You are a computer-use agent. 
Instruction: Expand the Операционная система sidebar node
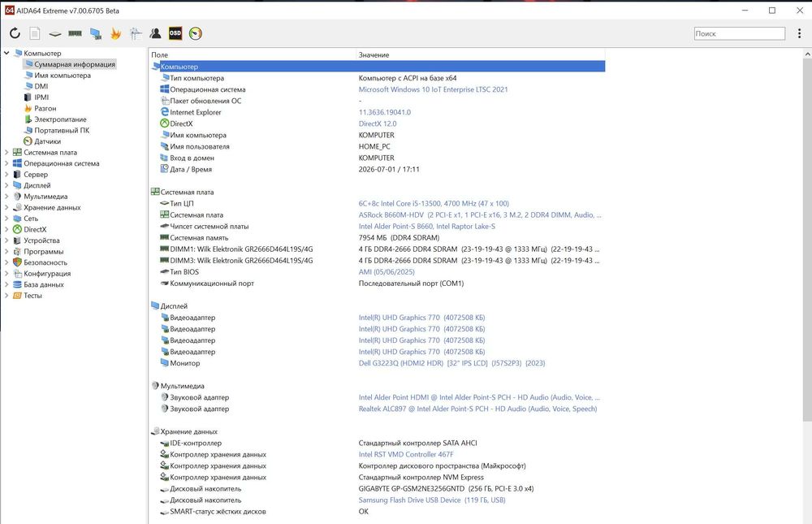tap(6, 163)
